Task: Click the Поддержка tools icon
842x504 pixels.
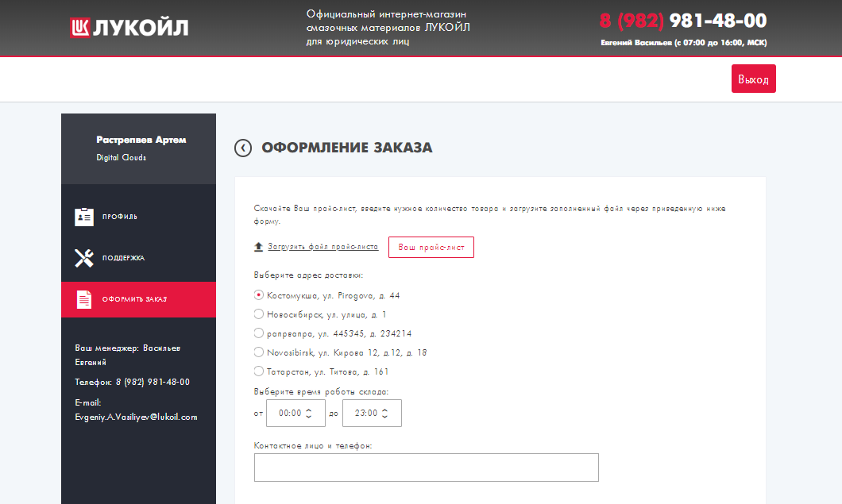Action: (83, 258)
